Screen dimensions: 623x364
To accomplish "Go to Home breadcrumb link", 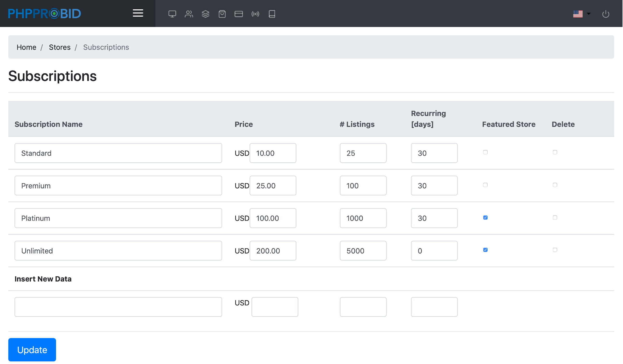I will click(26, 47).
